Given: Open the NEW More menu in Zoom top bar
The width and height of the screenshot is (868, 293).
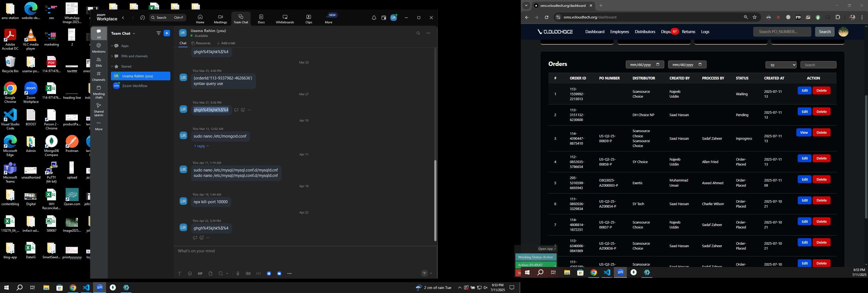Looking at the screenshot, I should click(329, 19).
